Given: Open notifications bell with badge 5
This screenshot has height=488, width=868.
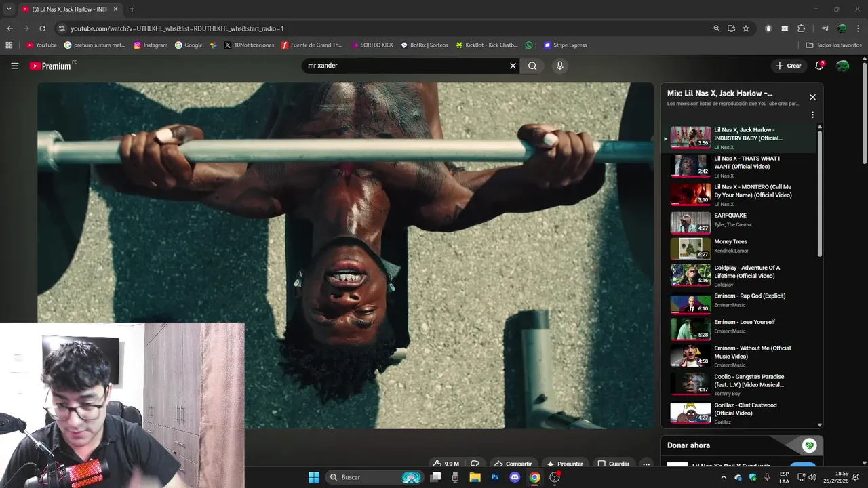Looking at the screenshot, I should pyautogui.click(x=819, y=66).
